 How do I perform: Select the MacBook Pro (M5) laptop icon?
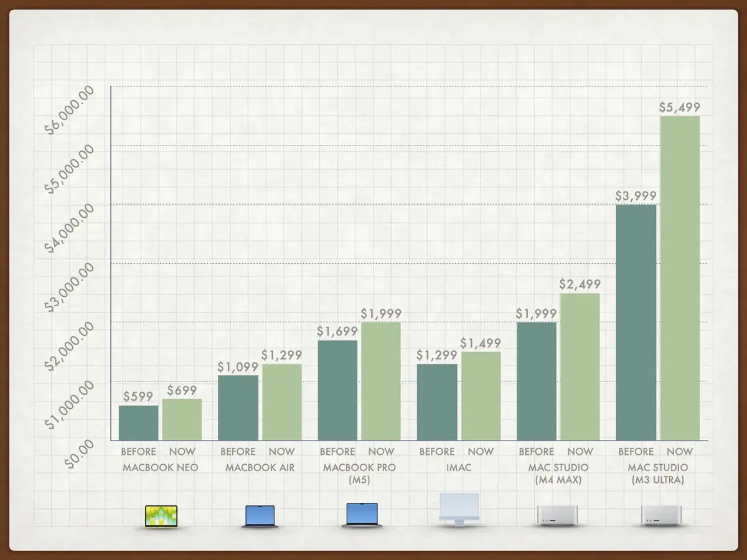pos(362,515)
